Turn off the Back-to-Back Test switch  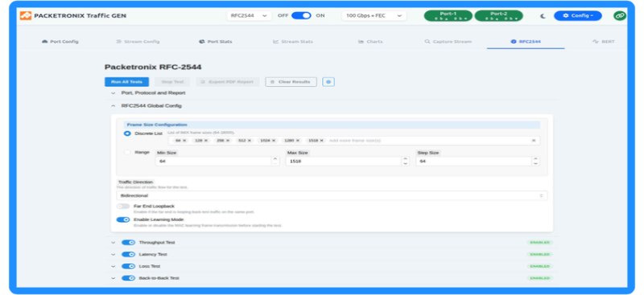[129, 278]
